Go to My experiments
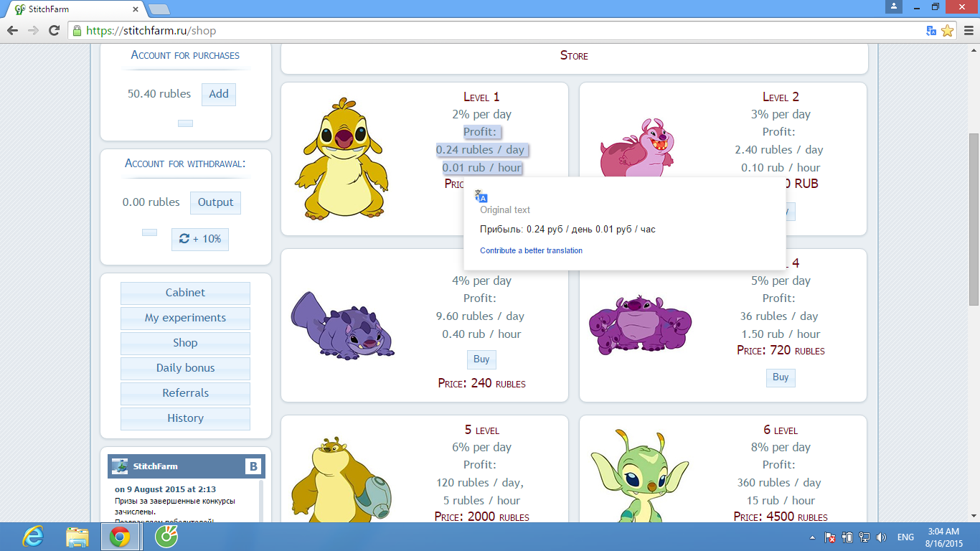Image resolution: width=980 pixels, height=551 pixels. point(185,318)
